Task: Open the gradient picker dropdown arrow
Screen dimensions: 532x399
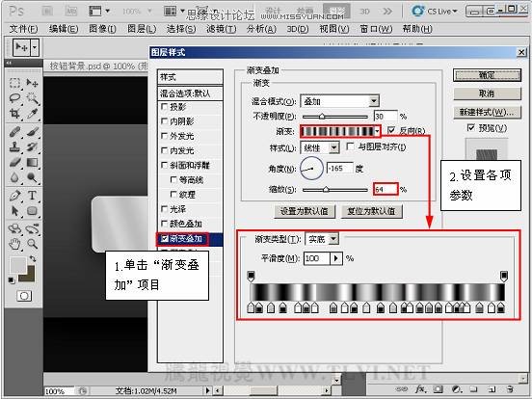Action: (377, 131)
